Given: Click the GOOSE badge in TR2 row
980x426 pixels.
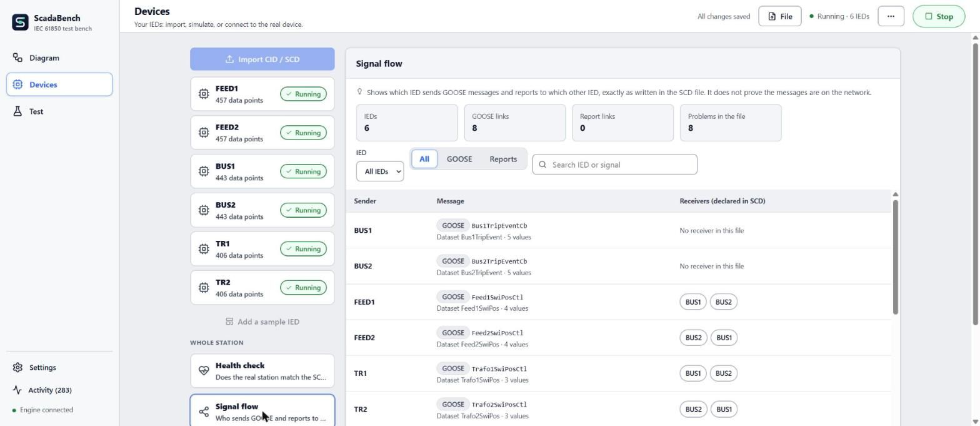Looking at the screenshot, I should [x=452, y=404].
